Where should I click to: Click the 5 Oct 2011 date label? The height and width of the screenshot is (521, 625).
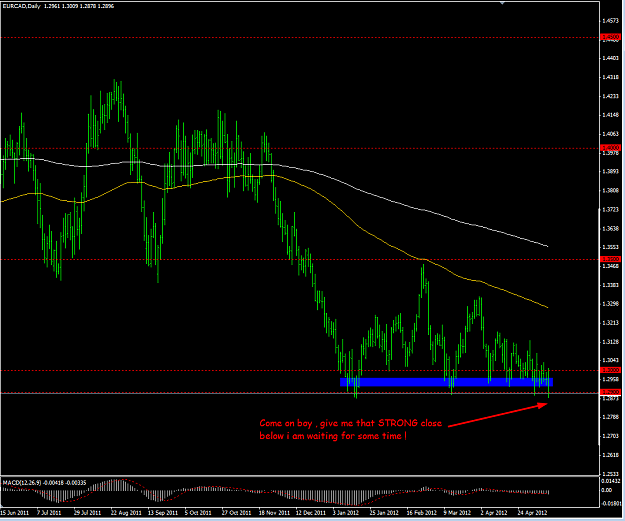[x=198, y=513]
